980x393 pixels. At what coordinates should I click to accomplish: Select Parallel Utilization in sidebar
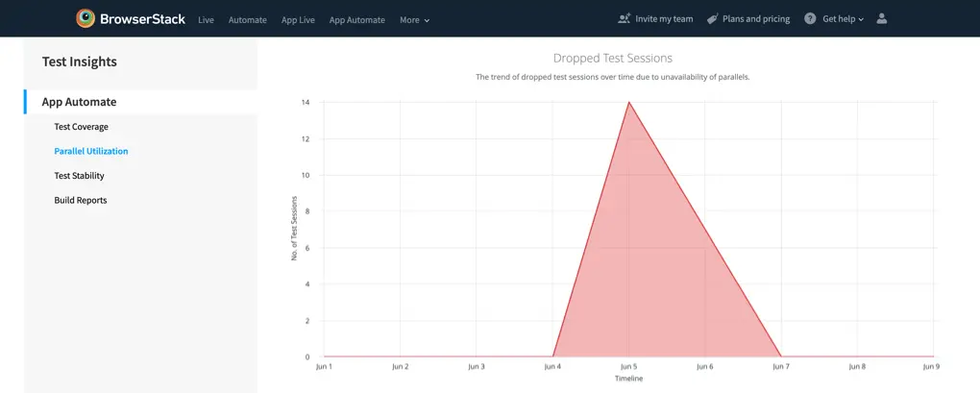click(x=90, y=151)
